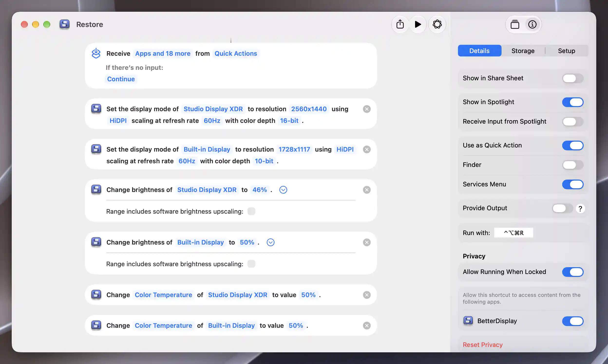The height and width of the screenshot is (364, 608).
Task: Remove Color Temperature action for Built-in Display
Action: pyautogui.click(x=367, y=326)
